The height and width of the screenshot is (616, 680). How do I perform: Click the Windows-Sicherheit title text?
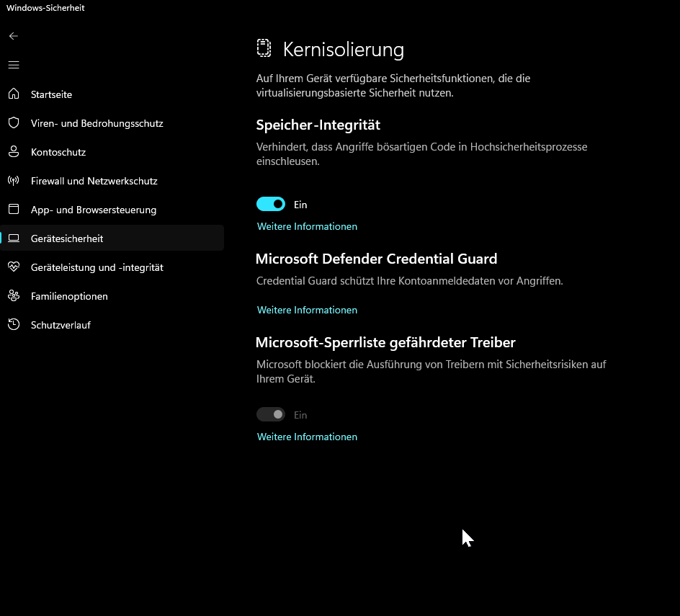[45, 8]
